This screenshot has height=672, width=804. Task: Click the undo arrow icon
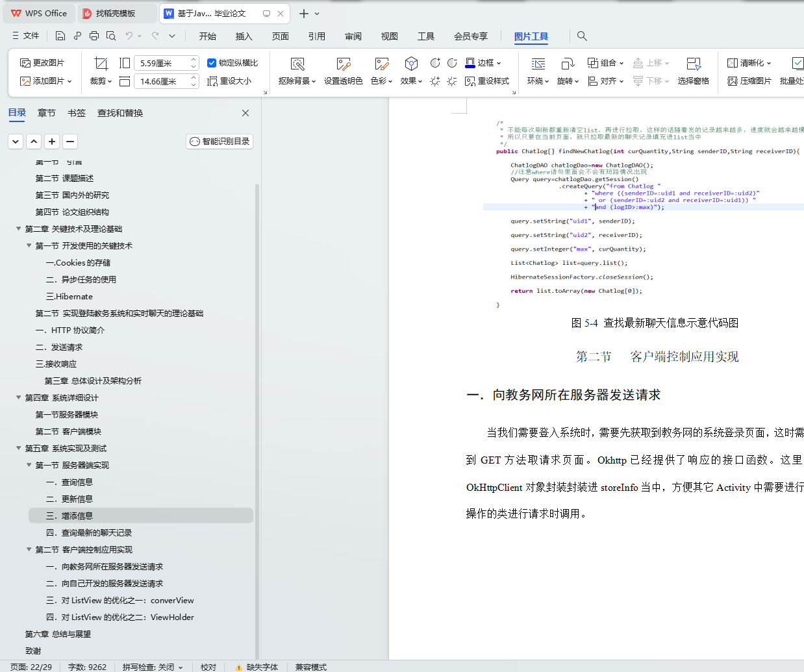coord(129,36)
